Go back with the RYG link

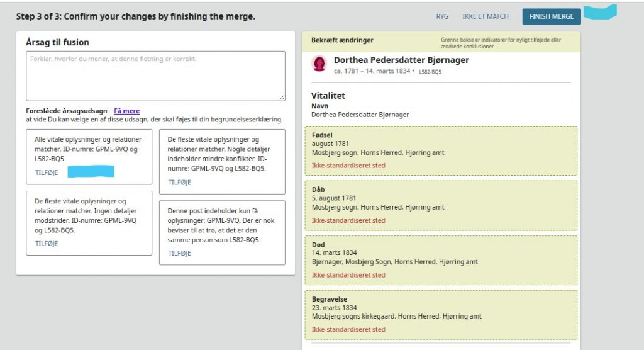click(x=442, y=16)
